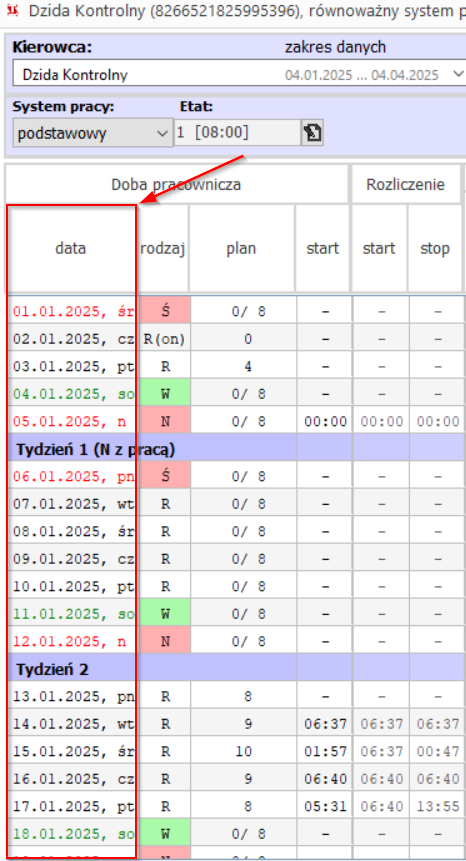Click the Etat field 1 [08:00]
This screenshot has height=861, width=466.
tap(237, 133)
